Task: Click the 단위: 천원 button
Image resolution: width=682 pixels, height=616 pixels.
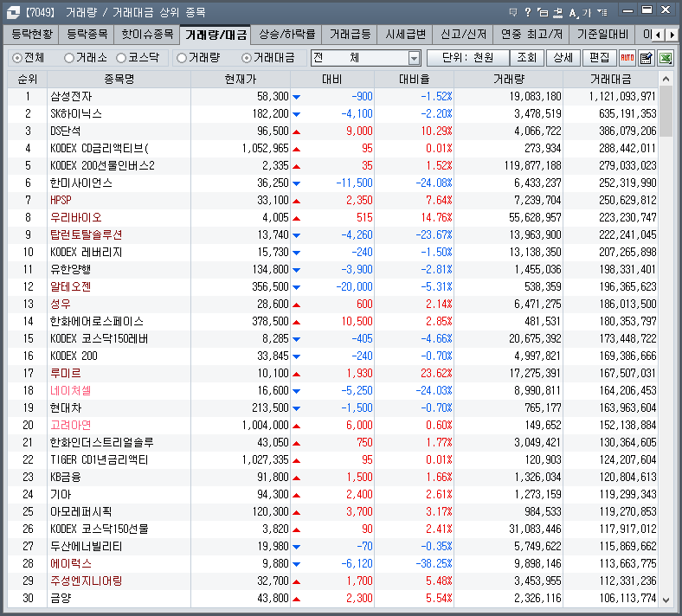Action: point(468,57)
